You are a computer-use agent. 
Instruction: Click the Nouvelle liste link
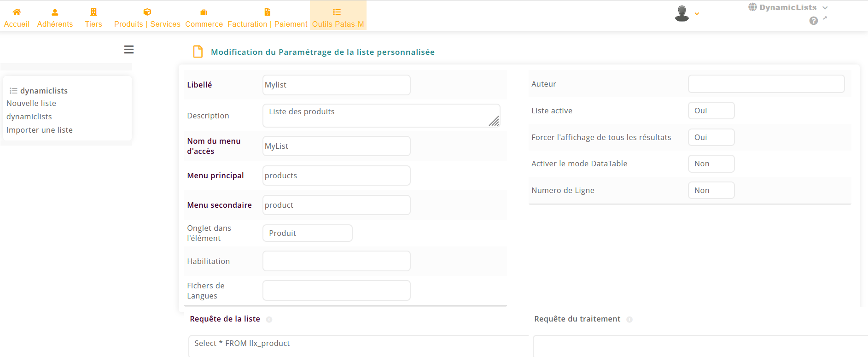click(31, 103)
